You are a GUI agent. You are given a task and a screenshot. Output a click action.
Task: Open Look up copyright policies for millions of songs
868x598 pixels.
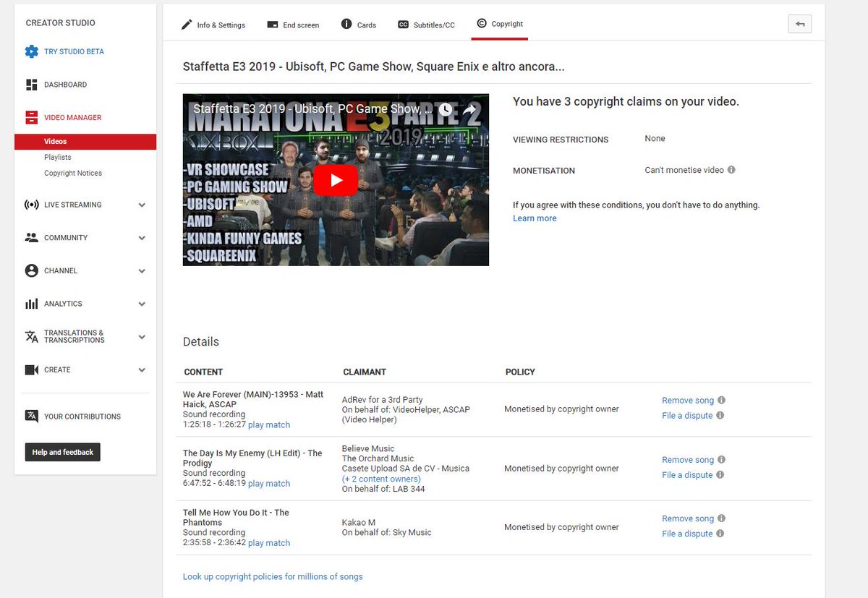pyautogui.click(x=273, y=576)
